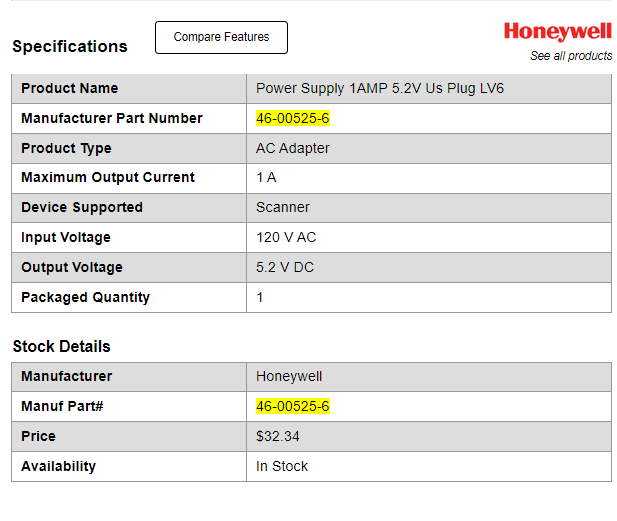The height and width of the screenshot is (521, 617).
Task: Select the In Stock availability value
Action: coord(282,466)
